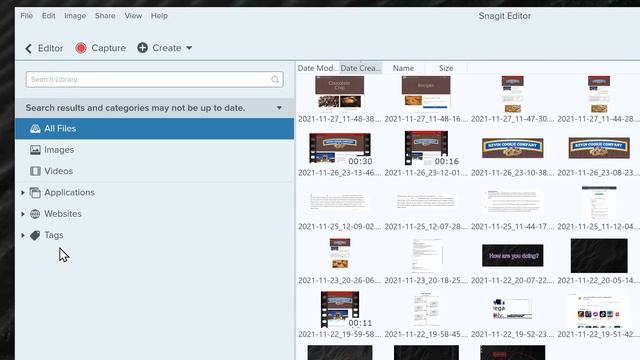Select the Images category
The width and height of the screenshot is (640, 360).
(154, 150)
